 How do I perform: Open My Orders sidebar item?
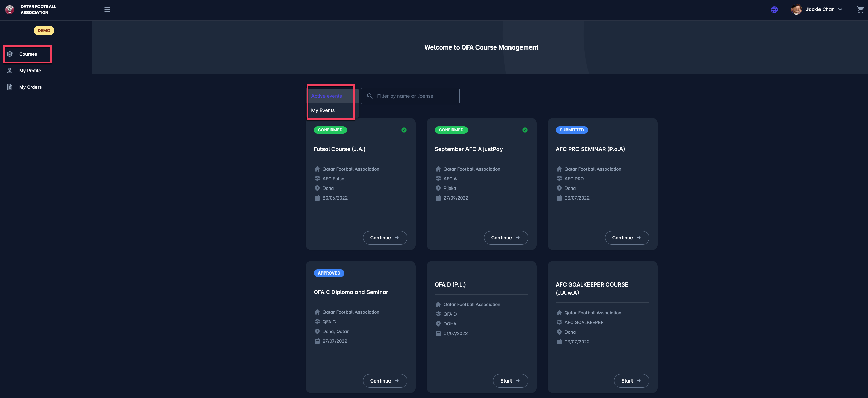pyautogui.click(x=30, y=87)
